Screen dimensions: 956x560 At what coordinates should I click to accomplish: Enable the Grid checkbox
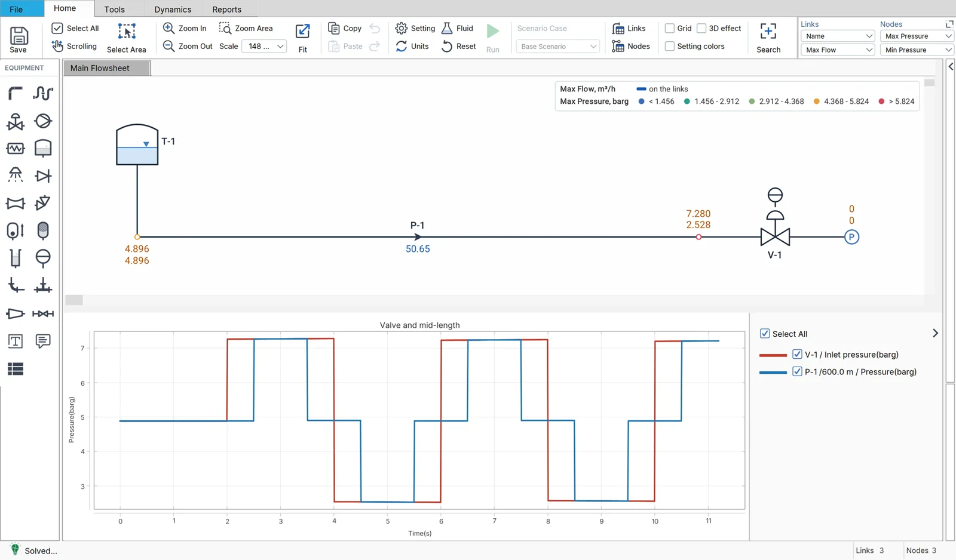click(x=670, y=28)
